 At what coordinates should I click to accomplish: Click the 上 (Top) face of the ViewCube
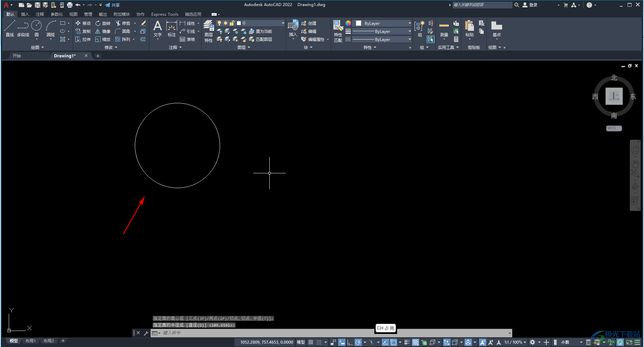(614, 97)
